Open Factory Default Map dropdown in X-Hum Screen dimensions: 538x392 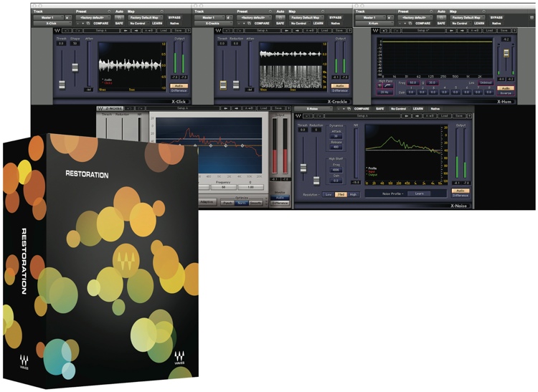click(x=466, y=17)
